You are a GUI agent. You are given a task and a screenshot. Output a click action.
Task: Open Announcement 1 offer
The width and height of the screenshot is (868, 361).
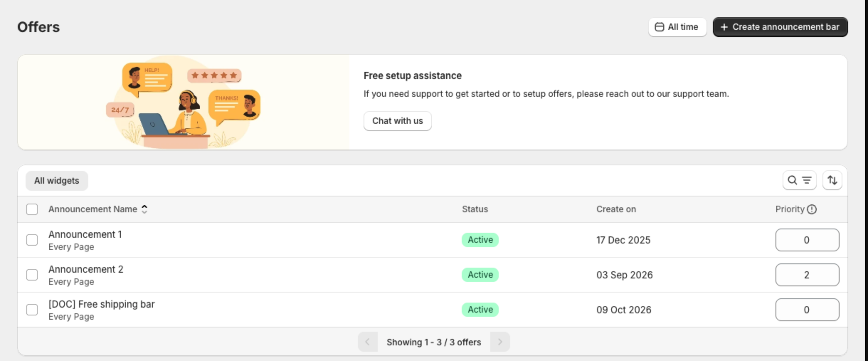(x=85, y=235)
